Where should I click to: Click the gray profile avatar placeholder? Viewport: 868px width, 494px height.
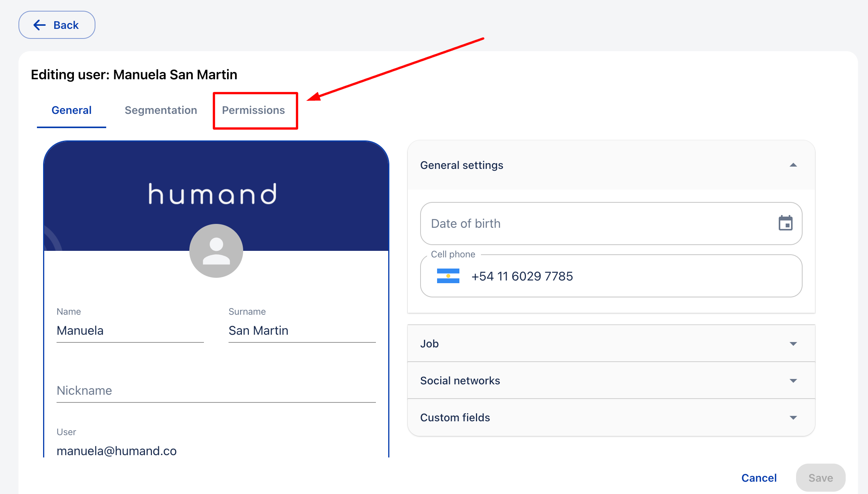(x=216, y=251)
